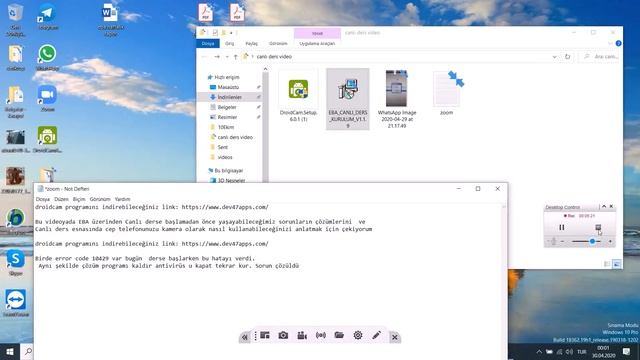
Task: Click the Explorer search box
Action: click(x=600, y=57)
